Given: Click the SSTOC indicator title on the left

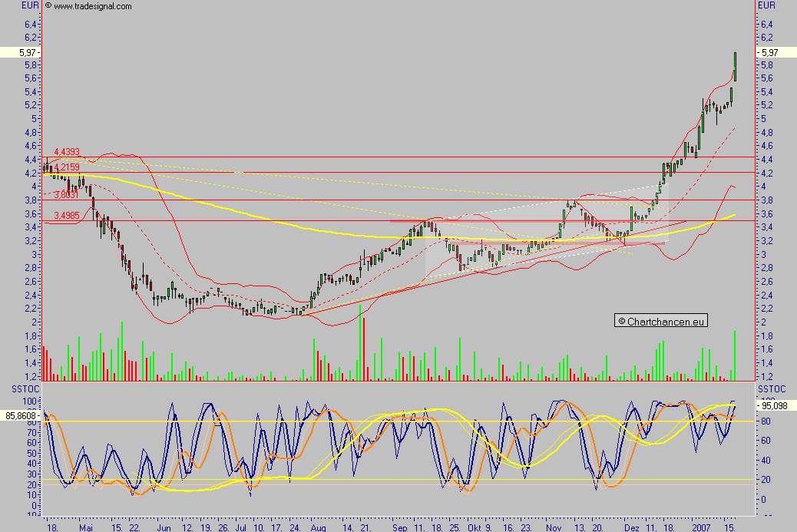Looking at the screenshot, I should [25, 388].
